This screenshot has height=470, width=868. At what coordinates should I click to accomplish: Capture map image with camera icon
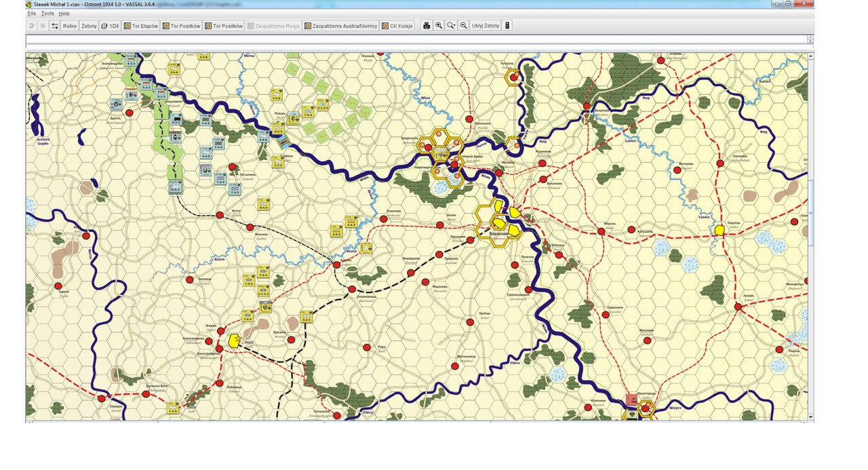pos(427,26)
